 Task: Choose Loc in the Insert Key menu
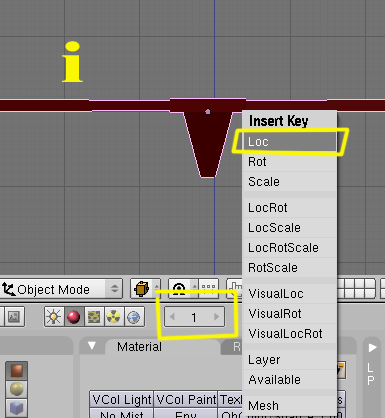point(290,142)
